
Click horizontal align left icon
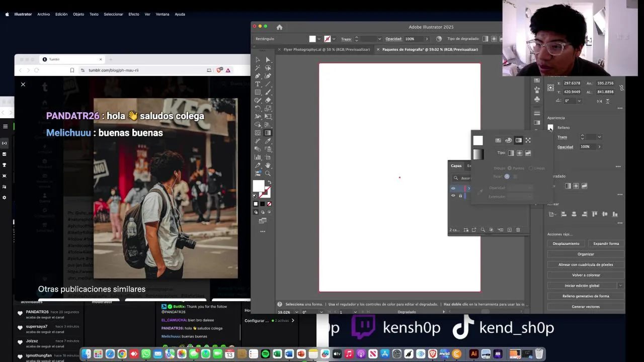tap(563, 214)
